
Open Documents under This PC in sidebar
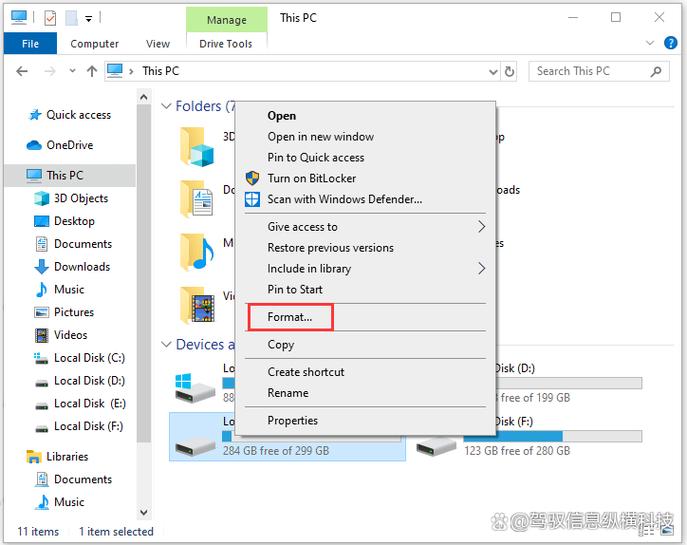coord(73,244)
